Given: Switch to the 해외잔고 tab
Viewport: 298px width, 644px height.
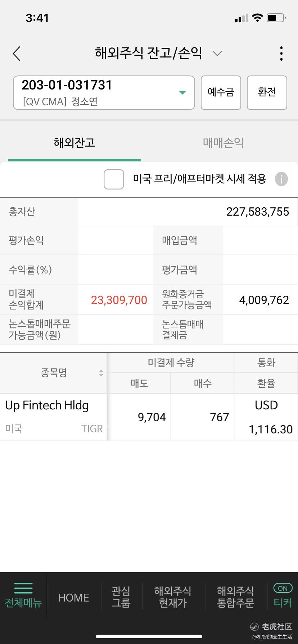Looking at the screenshot, I should (74, 143).
